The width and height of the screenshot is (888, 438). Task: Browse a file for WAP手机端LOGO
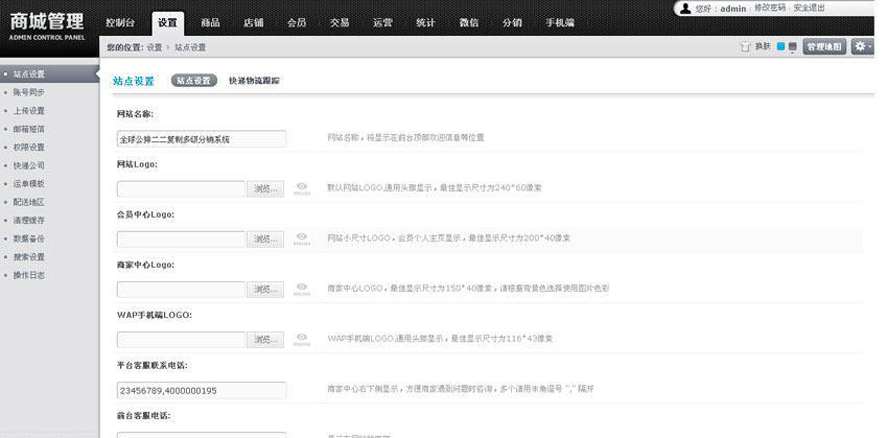point(266,339)
